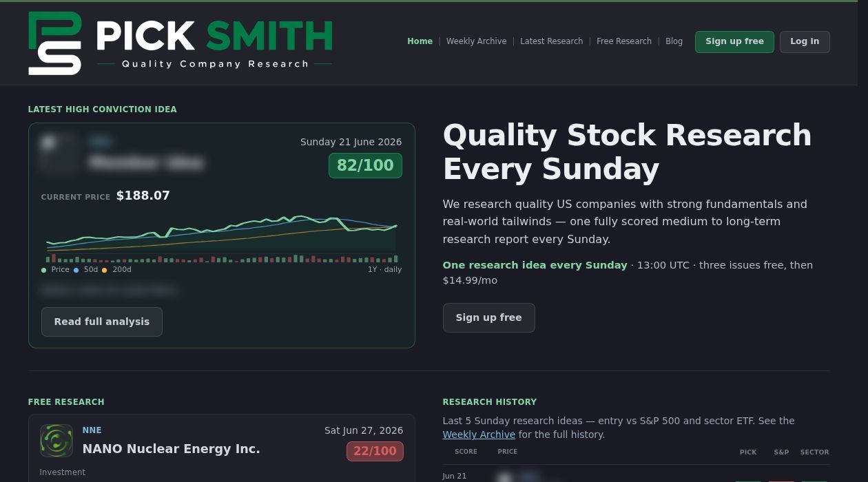Click Read full analysis button
Screen dimensions: 868x482
102,322
